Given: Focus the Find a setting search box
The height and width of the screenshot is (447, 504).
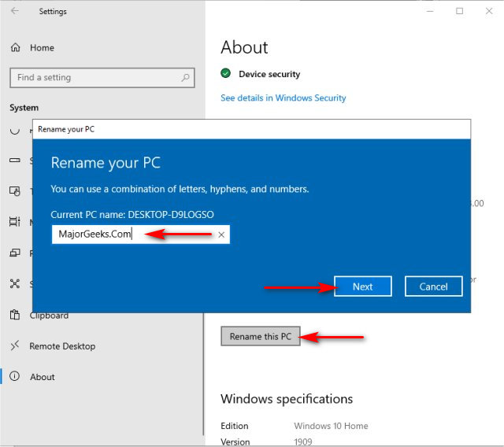Looking at the screenshot, I should pos(102,78).
